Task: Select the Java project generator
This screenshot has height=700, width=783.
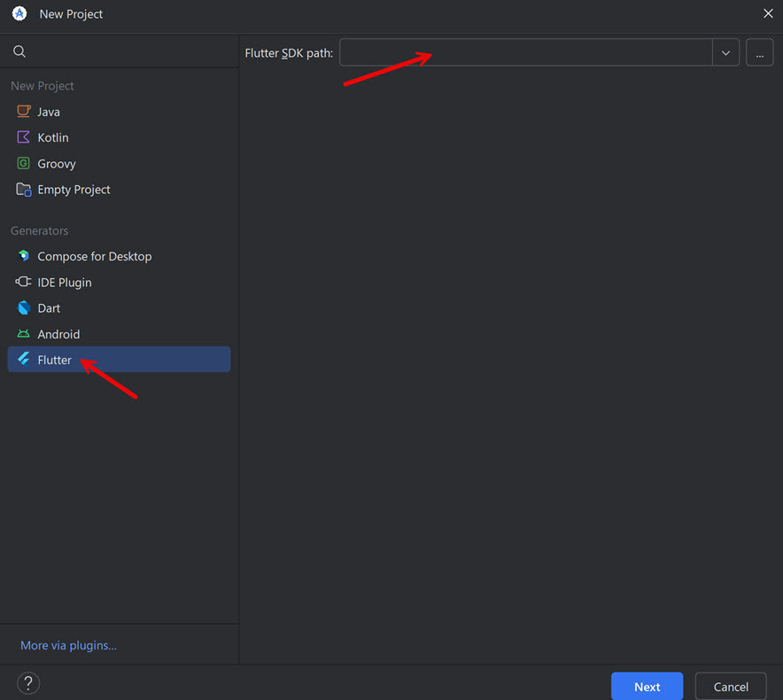Action: point(50,111)
